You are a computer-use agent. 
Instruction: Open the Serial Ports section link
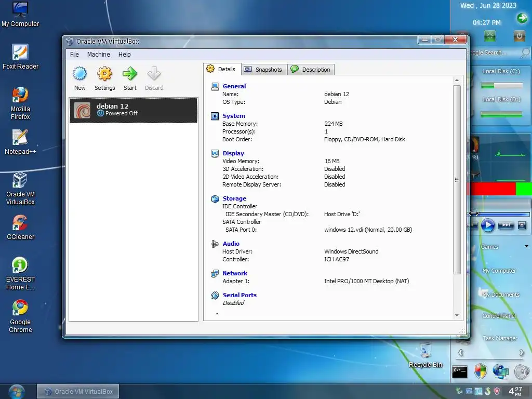pyautogui.click(x=240, y=295)
